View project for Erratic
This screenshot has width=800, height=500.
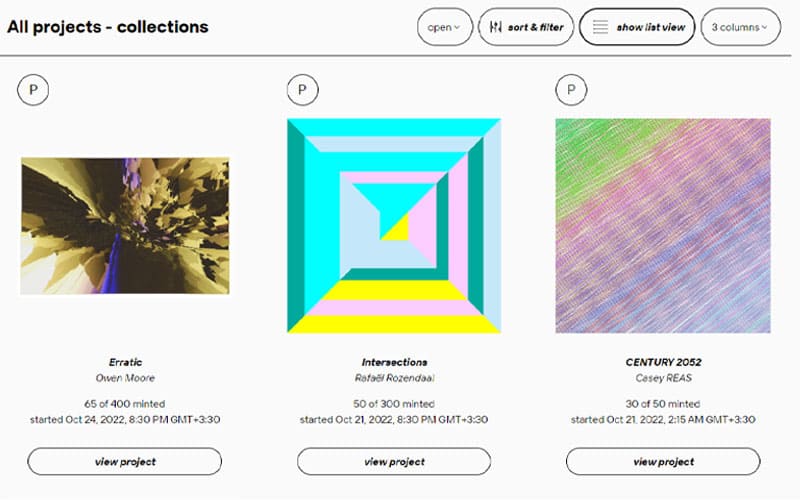[x=124, y=461]
